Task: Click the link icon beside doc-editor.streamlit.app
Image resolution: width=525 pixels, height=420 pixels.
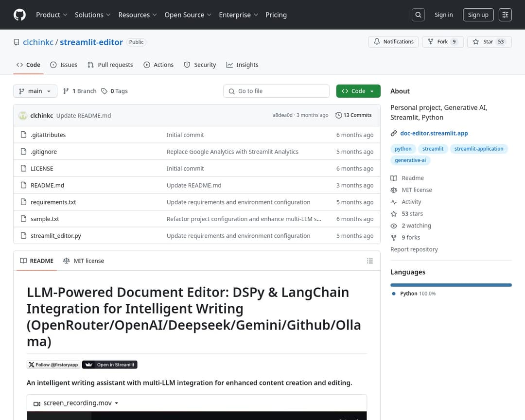Action: coord(394,133)
